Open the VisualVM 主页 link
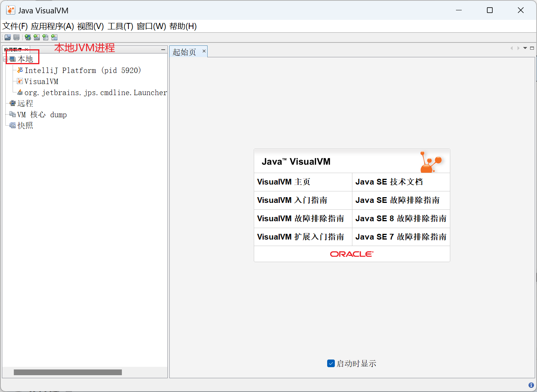The height and width of the screenshot is (392, 537). (x=284, y=182)
